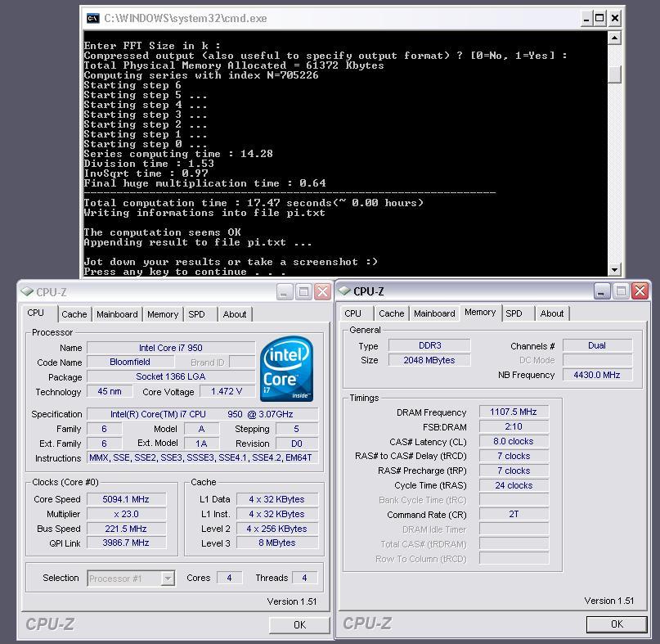
Task: Click the cmd.exe window title text
Action: pyautogui.click(x=185, y=18)
